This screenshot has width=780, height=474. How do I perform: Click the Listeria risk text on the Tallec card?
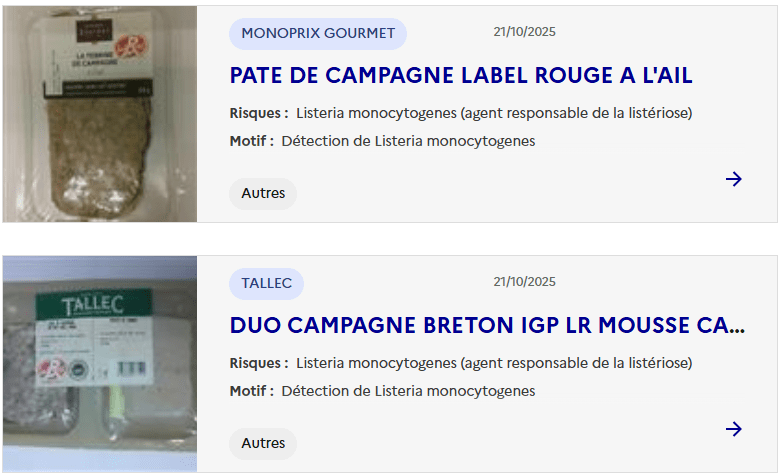(494, 363)
